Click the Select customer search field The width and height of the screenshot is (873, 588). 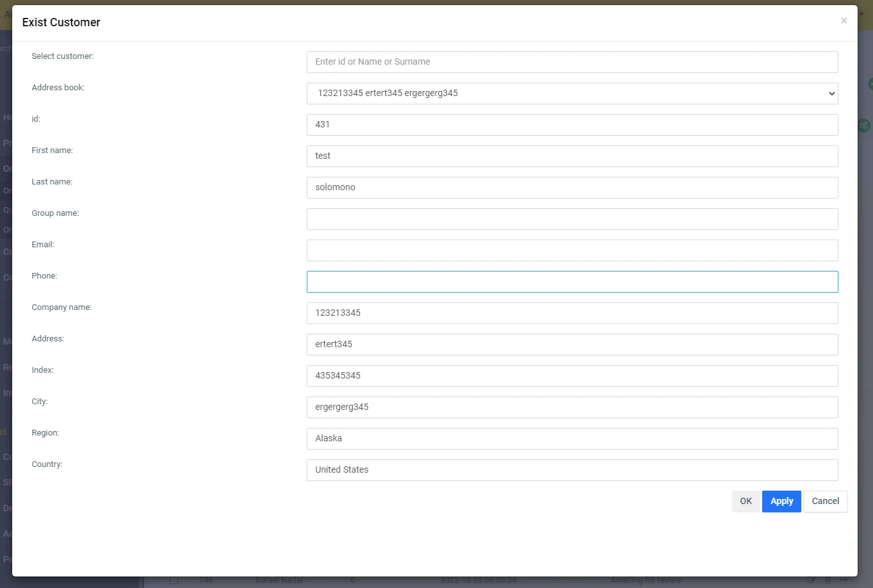pyautogui.click(x=572, y=62)
